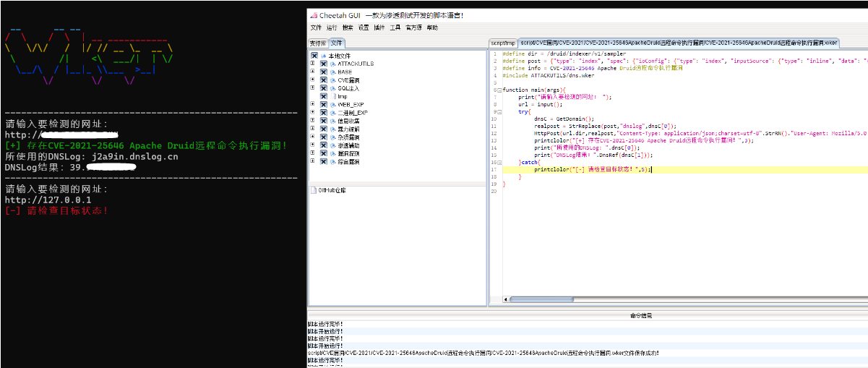The width and height of the screenshot is (868, 368).
Task: Select the CVE-2021-25646 wker script tab
Action: pos(679,43)
